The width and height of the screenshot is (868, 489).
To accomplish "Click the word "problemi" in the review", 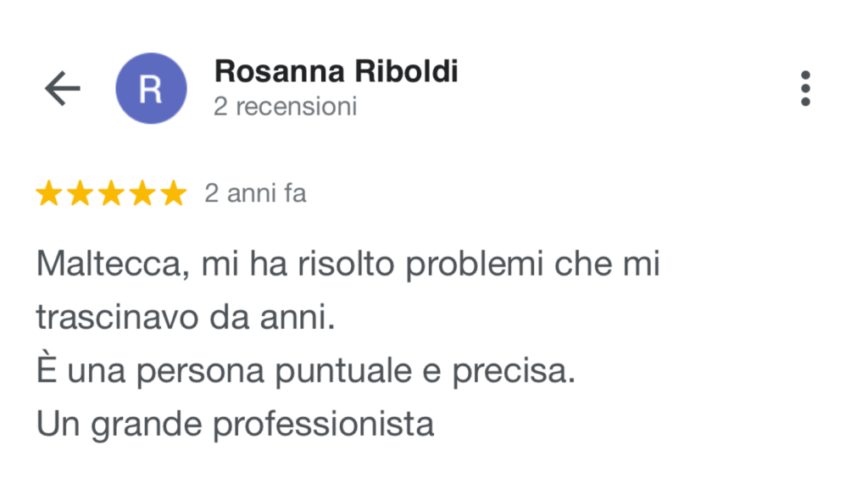I will [476, 266].
